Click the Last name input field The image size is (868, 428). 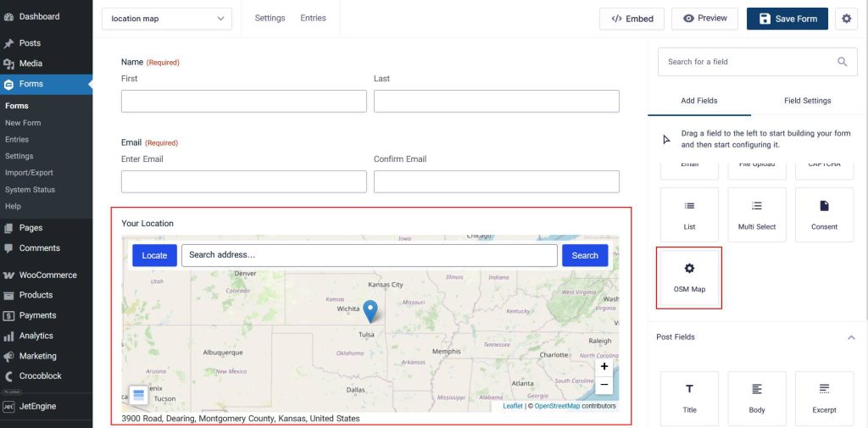pos(497,102)
